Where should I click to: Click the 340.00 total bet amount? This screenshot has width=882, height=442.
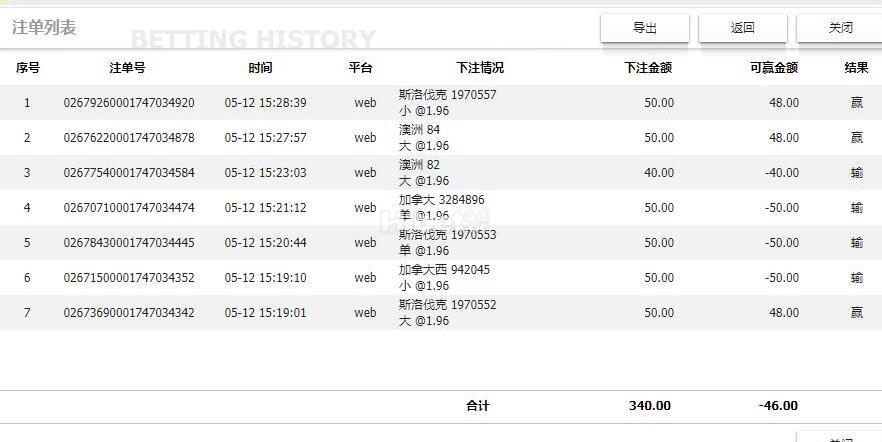tap(649, 406)
